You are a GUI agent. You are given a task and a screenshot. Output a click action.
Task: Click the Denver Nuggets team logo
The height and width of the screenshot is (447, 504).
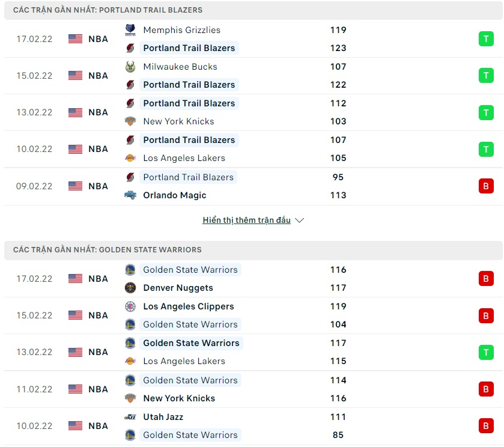(x=130, y=288)
